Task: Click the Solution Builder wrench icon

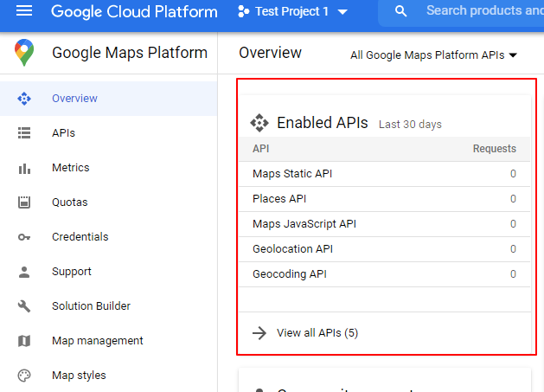Action: [24, 306]
